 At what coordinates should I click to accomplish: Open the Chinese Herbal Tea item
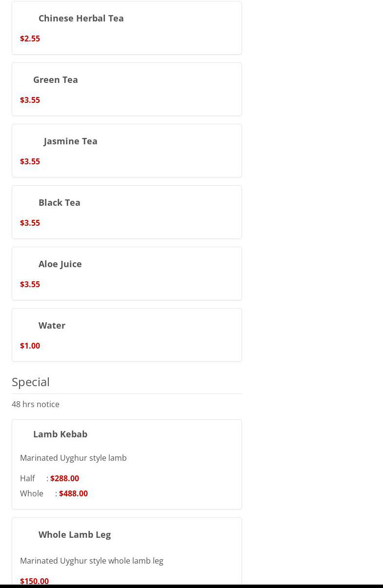click(81, 18)
